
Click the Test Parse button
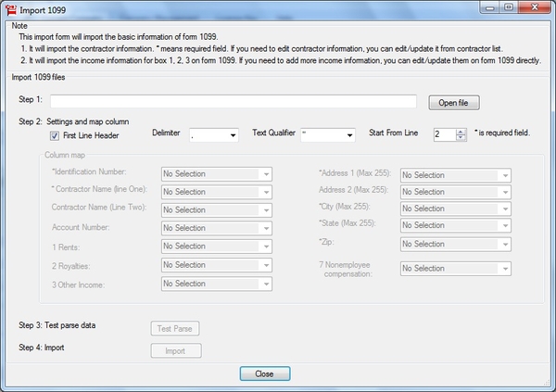coord(175,328)
